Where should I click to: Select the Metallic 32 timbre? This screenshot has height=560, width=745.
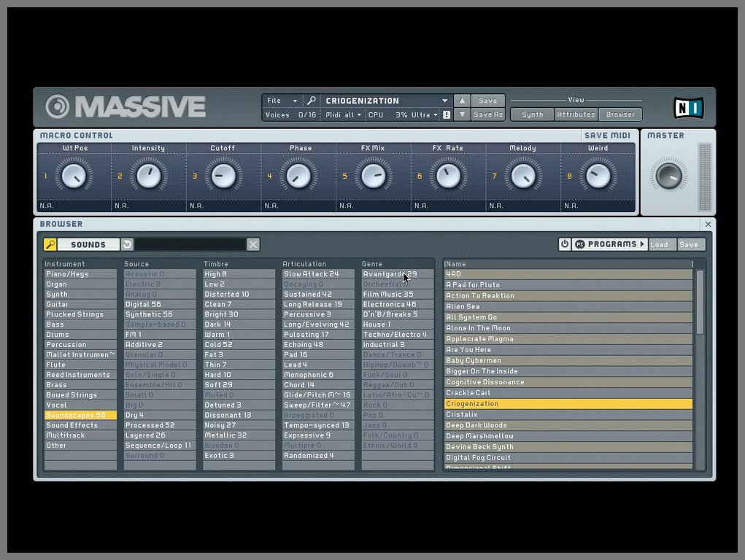click(239, 435)
